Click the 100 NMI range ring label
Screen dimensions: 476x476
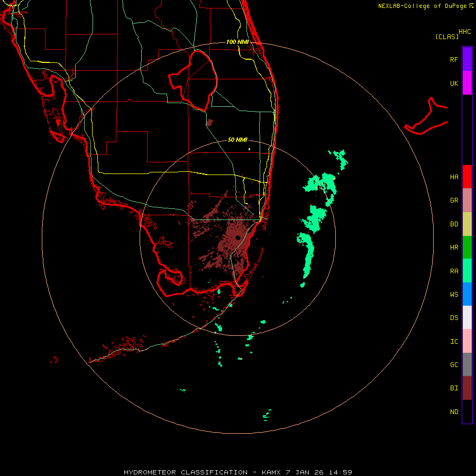point(237,42)
